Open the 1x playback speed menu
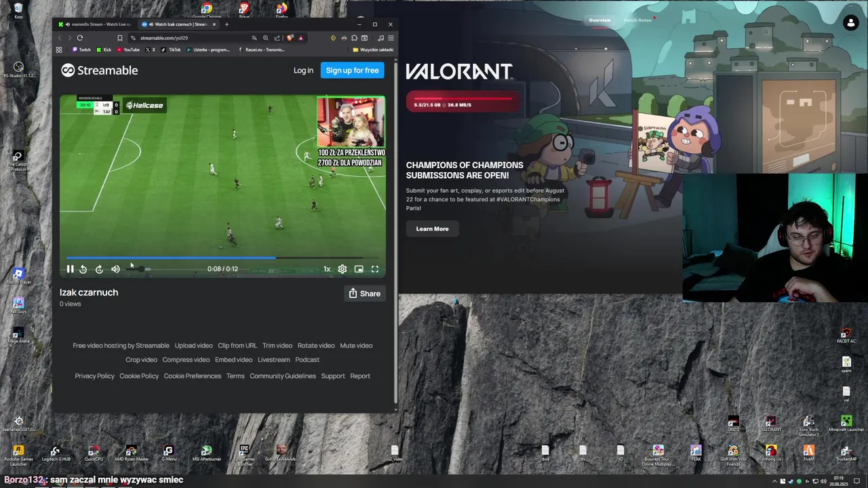Image resolution: width=868 pixels, height=488 pixels. point(327,269)
